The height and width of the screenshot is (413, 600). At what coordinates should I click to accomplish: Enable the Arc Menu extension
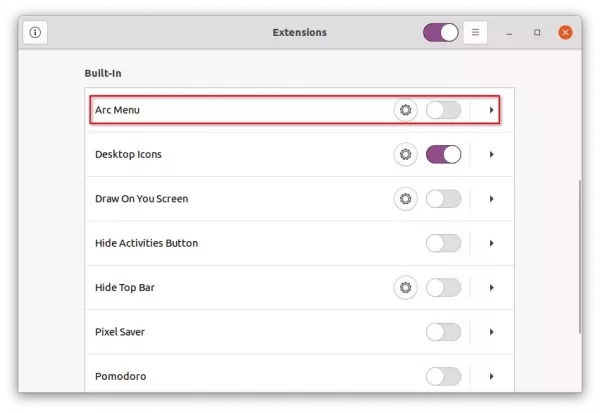(x=443, y=110)
